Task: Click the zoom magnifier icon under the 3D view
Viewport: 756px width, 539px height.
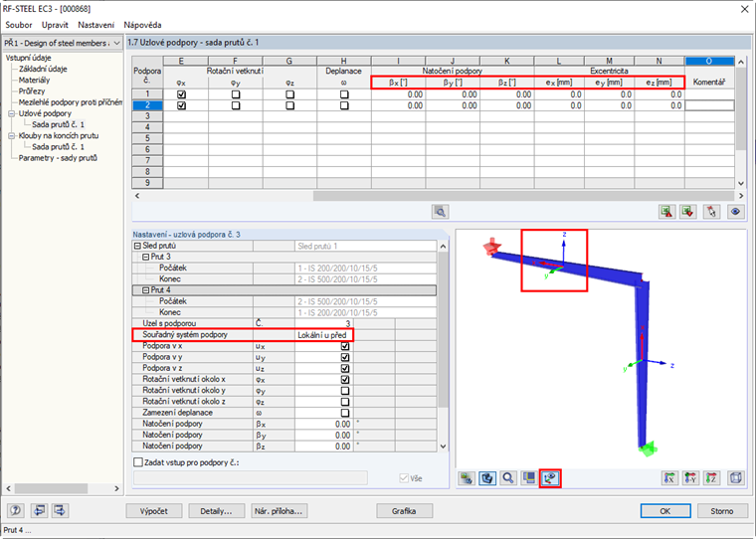Action: [x=508, y=478]
